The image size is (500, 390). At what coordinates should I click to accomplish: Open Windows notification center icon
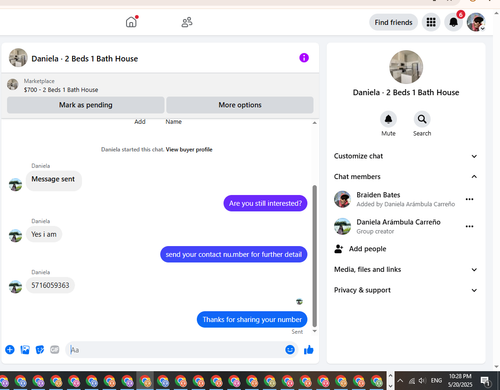tap(485, 381)
